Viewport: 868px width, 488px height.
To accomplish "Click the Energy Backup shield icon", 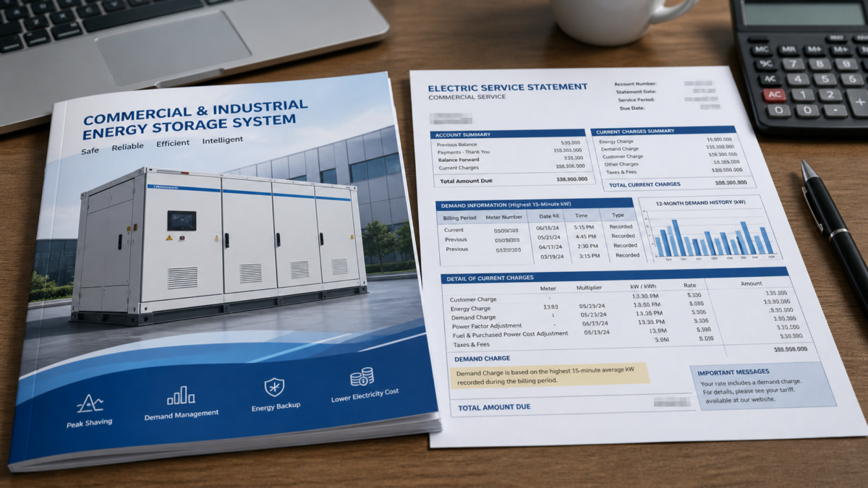I will [274, 388].
